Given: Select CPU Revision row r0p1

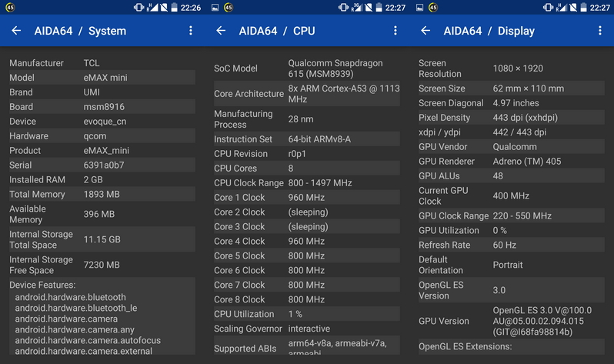Looking at the screenshot, I should click(307, 154).
